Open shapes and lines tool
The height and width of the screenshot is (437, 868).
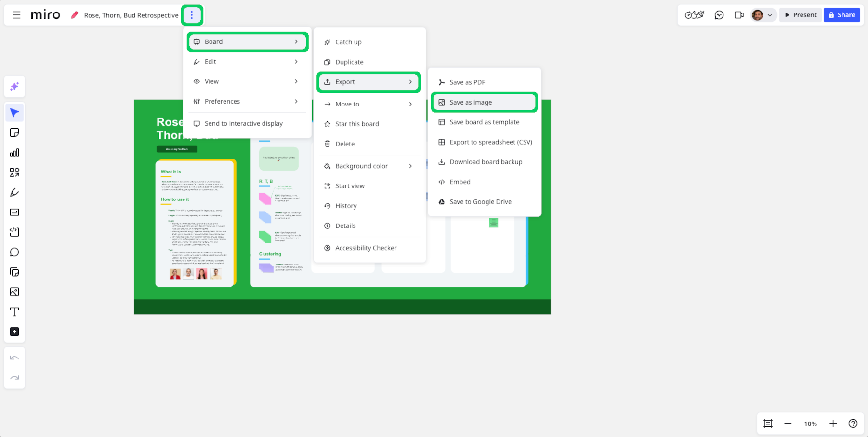[x=14, y=172]
